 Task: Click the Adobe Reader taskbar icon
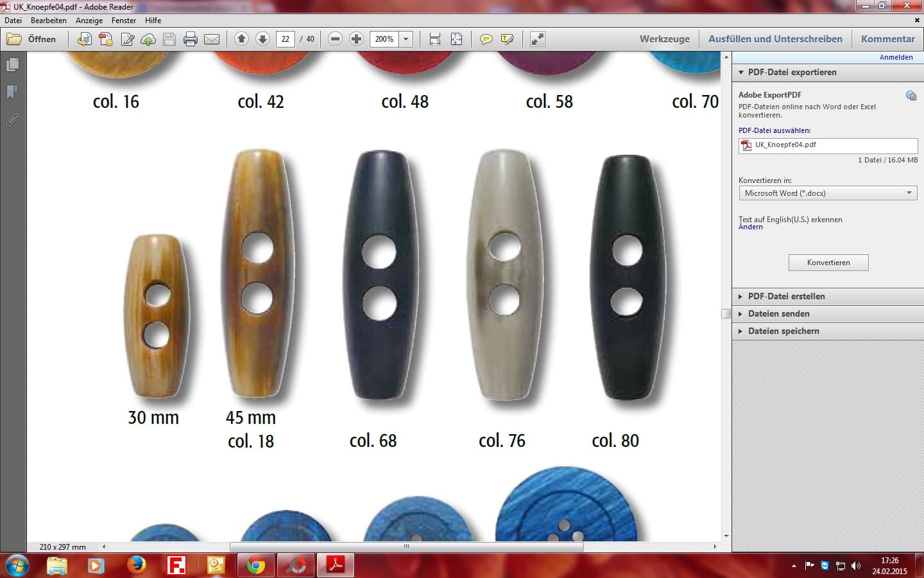pyautogui.click(x=336, y=565)
